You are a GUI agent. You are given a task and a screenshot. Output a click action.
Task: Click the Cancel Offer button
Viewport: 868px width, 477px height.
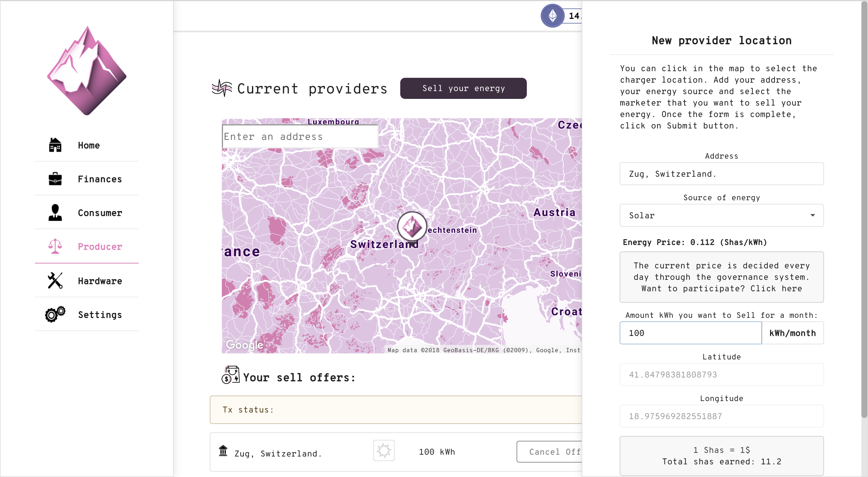coord(549,452)
